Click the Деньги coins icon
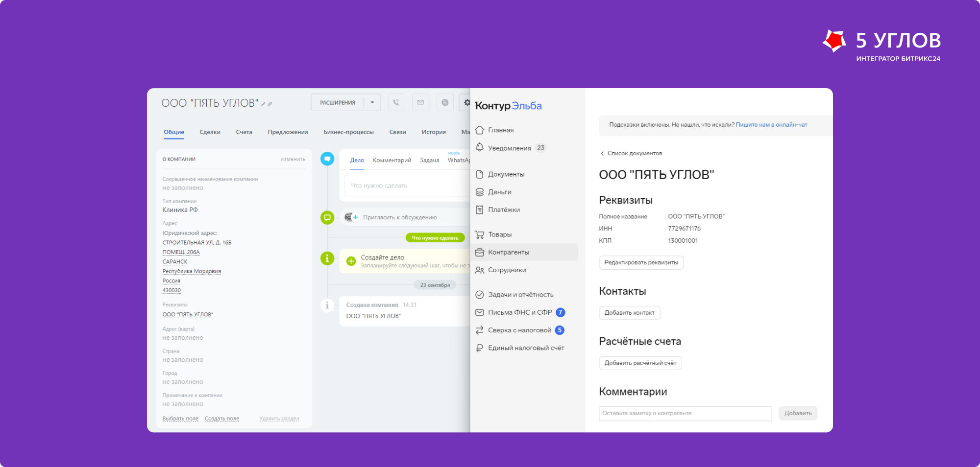This screenshot has width=980, height=467. pyautogui.click(x=480, y=192)
